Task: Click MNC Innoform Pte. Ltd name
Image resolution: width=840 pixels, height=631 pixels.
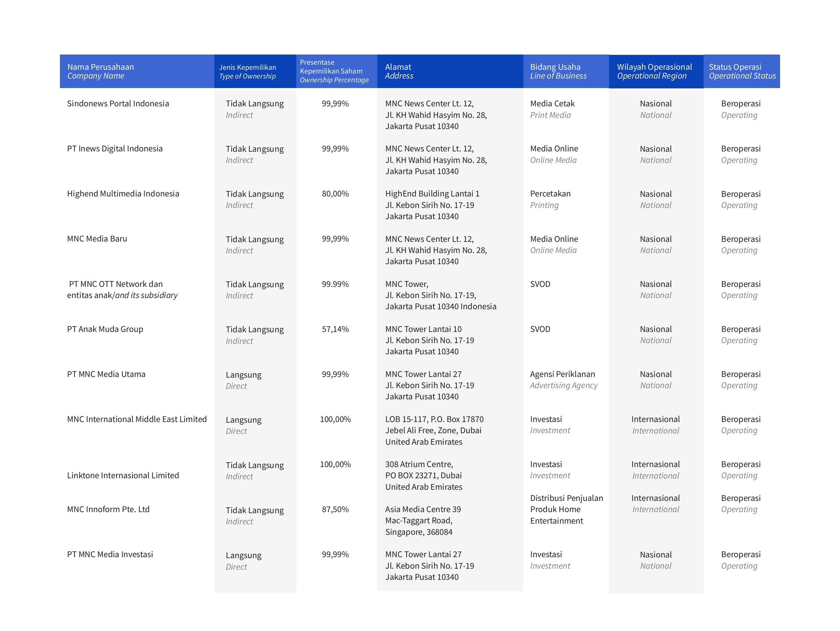Action: pos(108,509)
